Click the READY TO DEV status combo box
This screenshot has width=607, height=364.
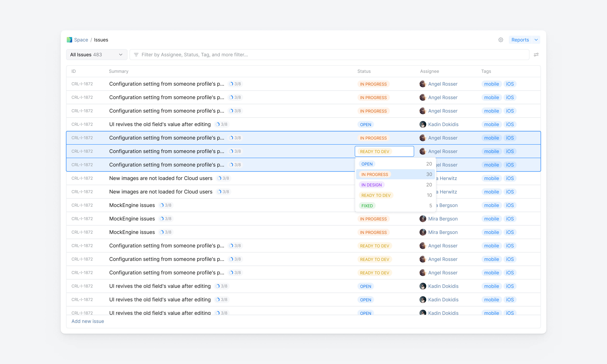point(384,151)
